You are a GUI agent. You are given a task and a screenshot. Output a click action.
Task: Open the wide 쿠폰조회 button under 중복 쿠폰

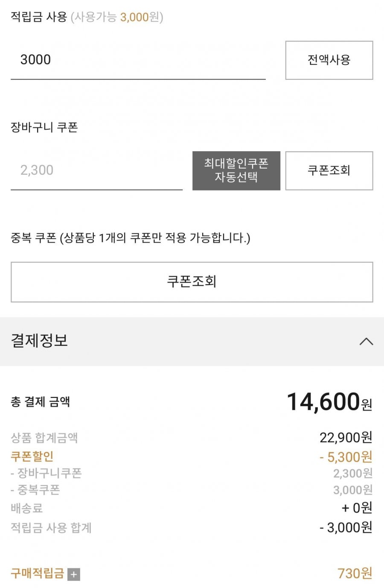pos(192,282)
